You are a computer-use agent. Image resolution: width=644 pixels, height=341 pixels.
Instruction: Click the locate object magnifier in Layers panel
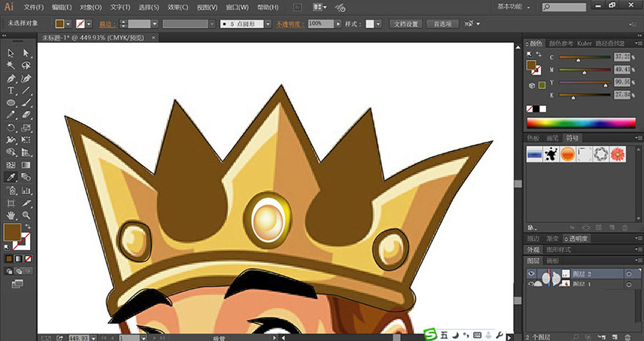click(x=577, y=337)
